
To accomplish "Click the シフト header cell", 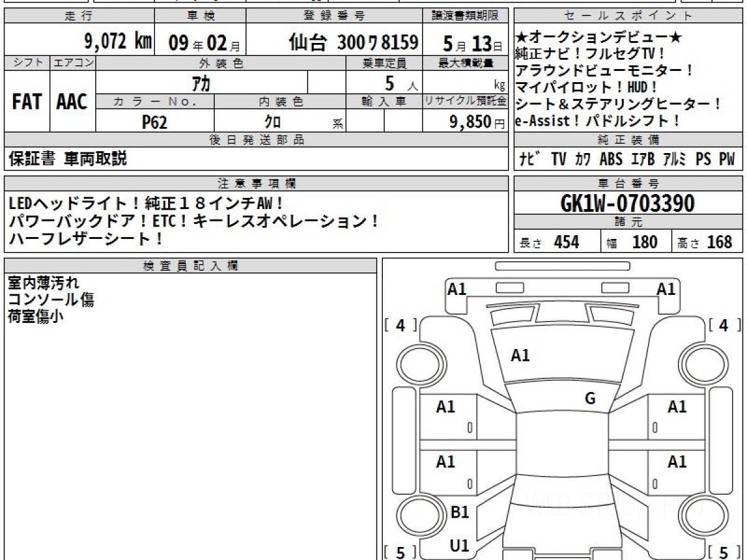I will pos(27,63).
